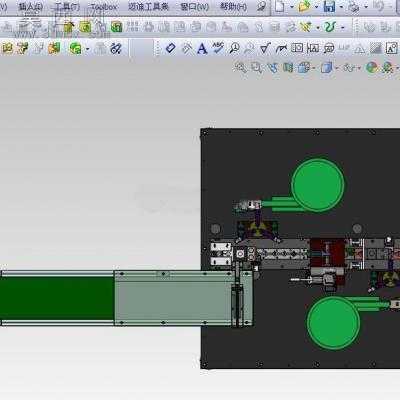The width and height of the screenshot is (400, 400).
Task: Click the yellow folder icon at start of third toolbar
Action: tap(7, 49)
